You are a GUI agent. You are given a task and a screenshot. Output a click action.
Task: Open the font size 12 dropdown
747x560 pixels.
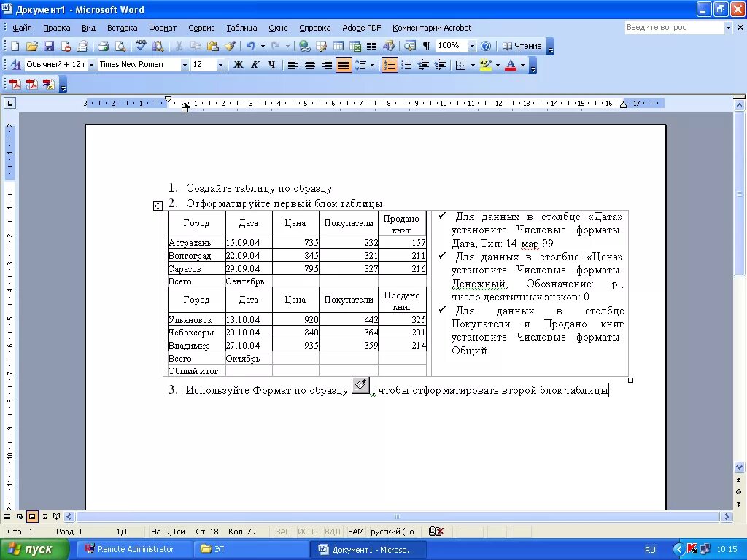click(x=220, y=65)
